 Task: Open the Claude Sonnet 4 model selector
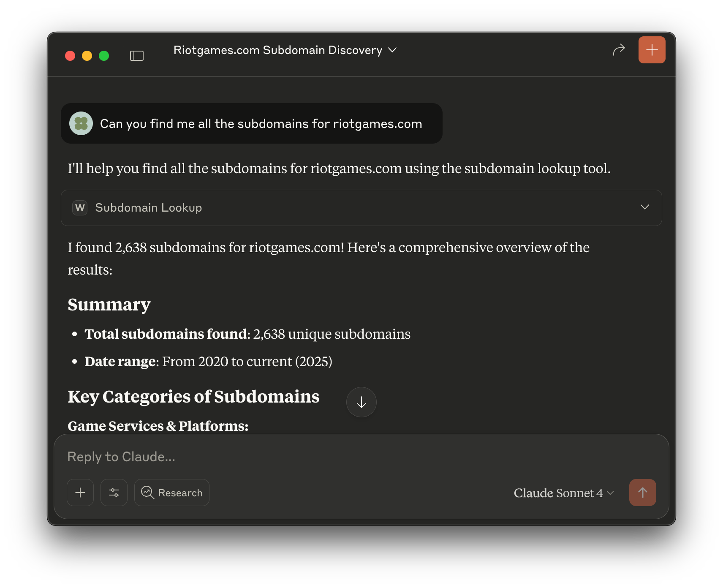(x=563, y=493)
